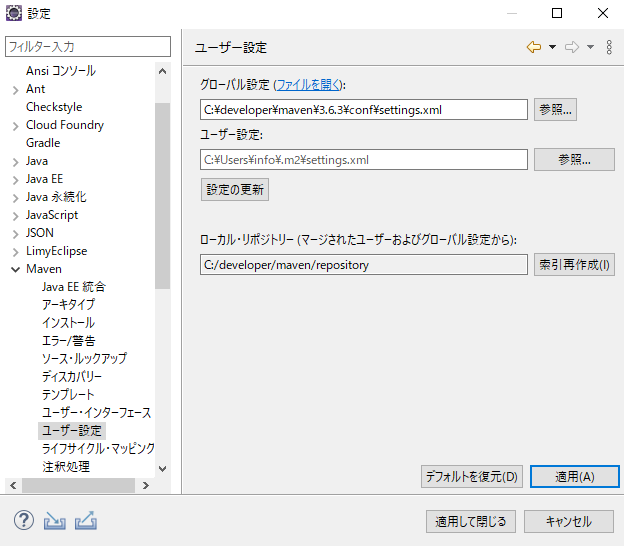
Task: Click the user settings path field
Action: (364, 160)
